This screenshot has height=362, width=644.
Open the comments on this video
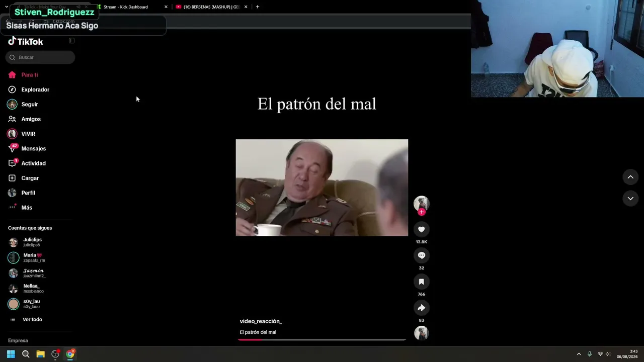point(421,255)
